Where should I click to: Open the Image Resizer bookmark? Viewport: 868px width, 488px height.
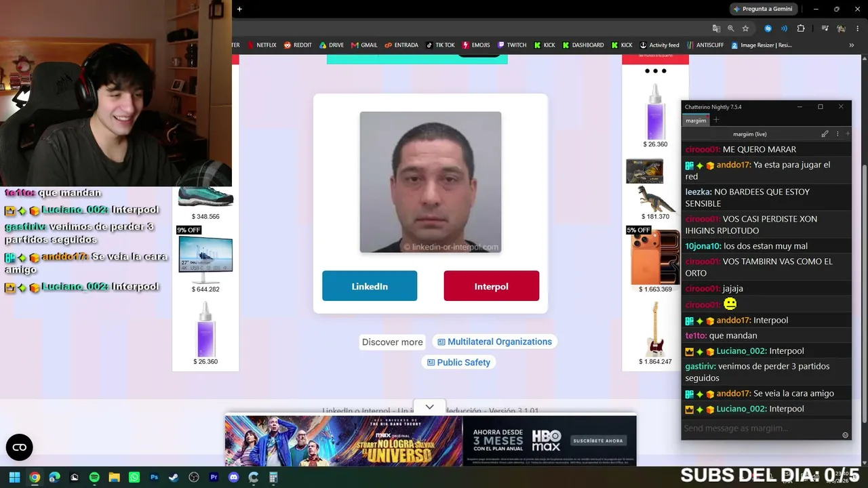(x=761, y=45)
